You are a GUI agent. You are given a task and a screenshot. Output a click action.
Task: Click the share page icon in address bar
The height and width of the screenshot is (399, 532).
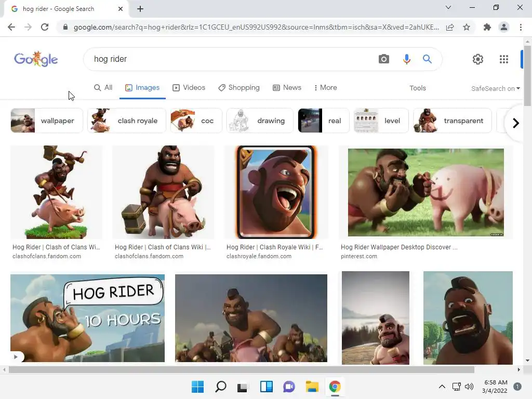tap(450, 27)
